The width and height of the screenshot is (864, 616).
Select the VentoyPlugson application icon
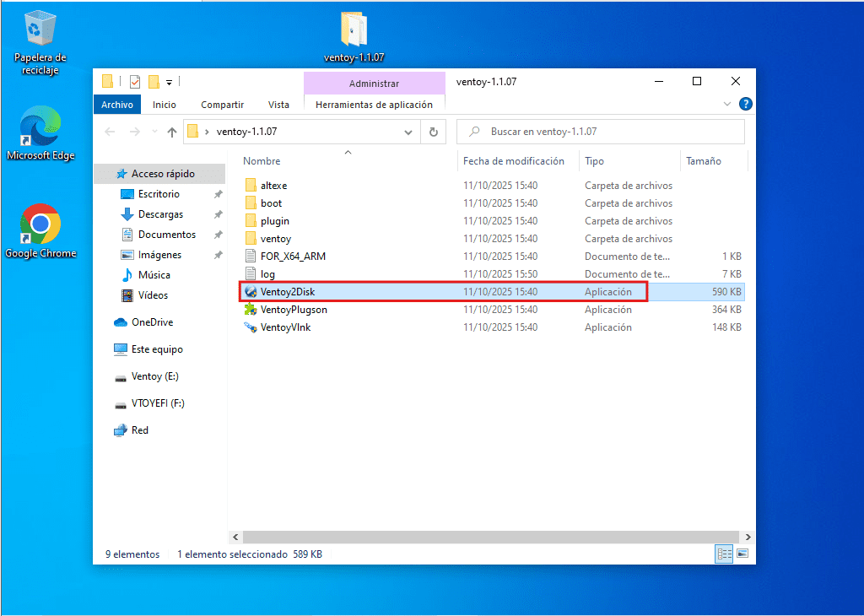click(250, 310)
